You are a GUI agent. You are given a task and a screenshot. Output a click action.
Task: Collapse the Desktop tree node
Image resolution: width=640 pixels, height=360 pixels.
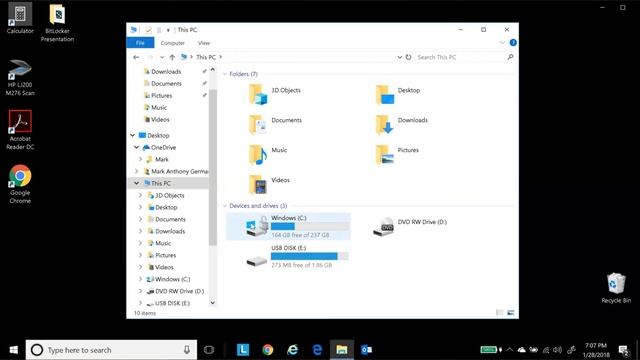[133, 135]
